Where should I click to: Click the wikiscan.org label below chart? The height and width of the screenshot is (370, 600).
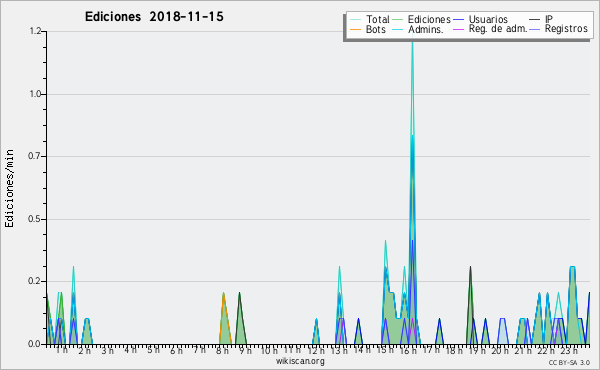300,361
